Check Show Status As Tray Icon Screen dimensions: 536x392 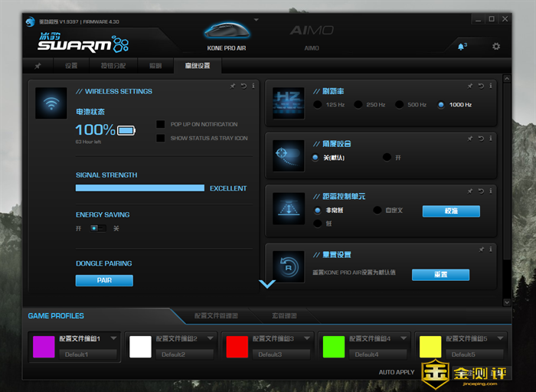click(161, 139)
